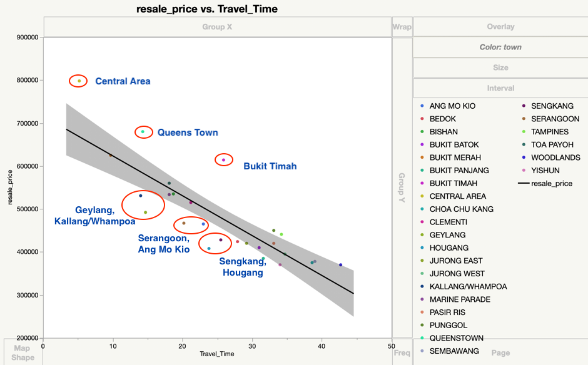Select the Freq drop zone
The image size is (588, 365).
click(x=402, y=352)
